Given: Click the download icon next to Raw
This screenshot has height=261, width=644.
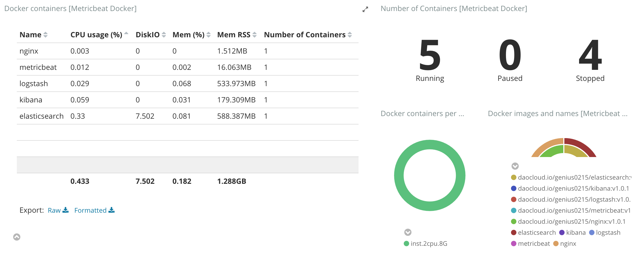Looking at the screenshot, I should (x=65, y=210).
